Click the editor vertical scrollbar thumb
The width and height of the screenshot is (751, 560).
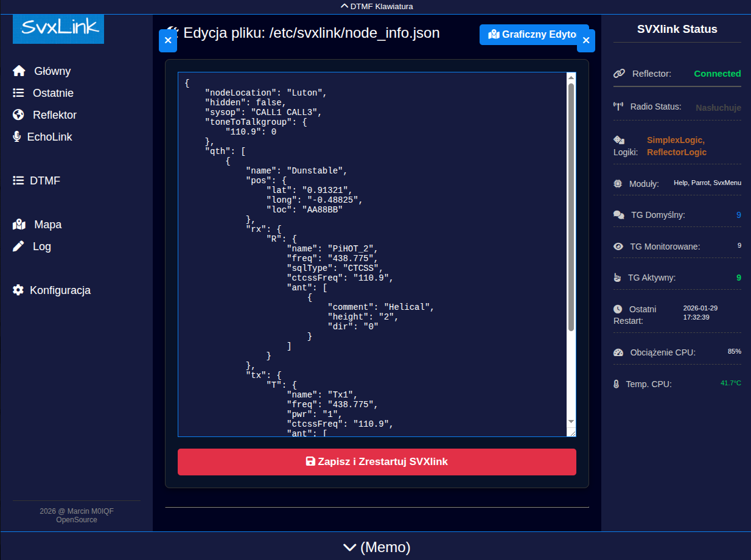(x=571, y=207)
